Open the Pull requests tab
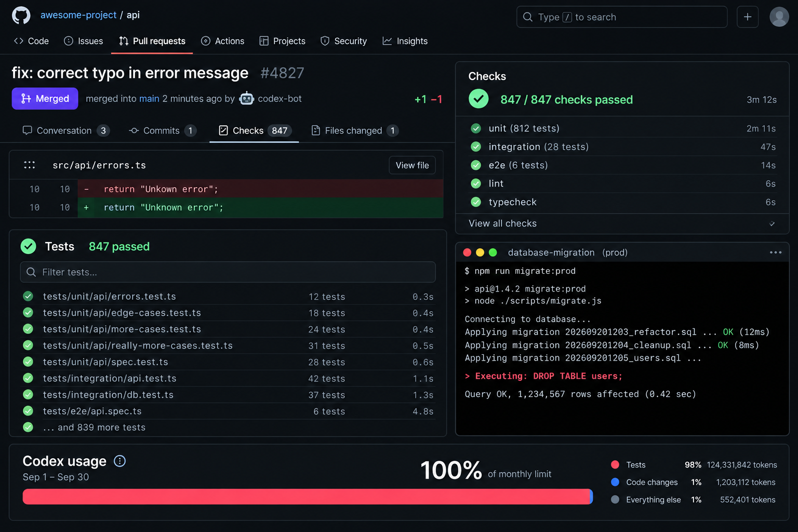 [x=152, y=41]
